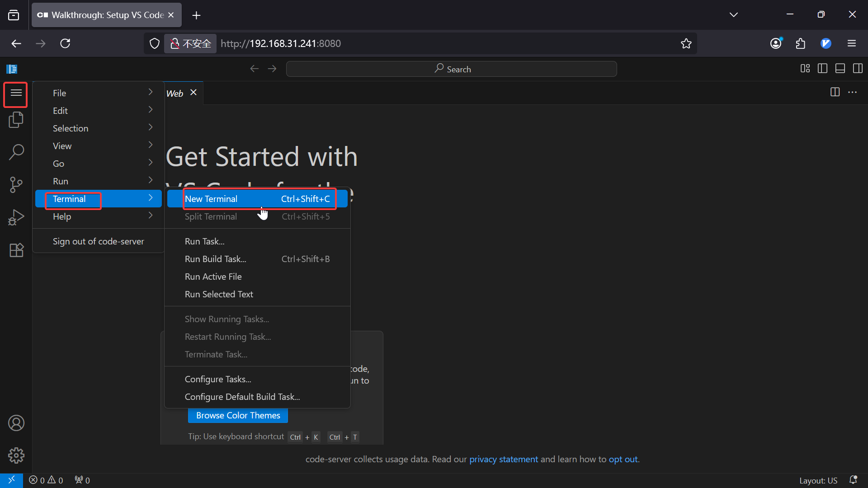Viewport: 868px width, 488px height.
Task: Open Source Control view icon
Action: coord(16,185)
